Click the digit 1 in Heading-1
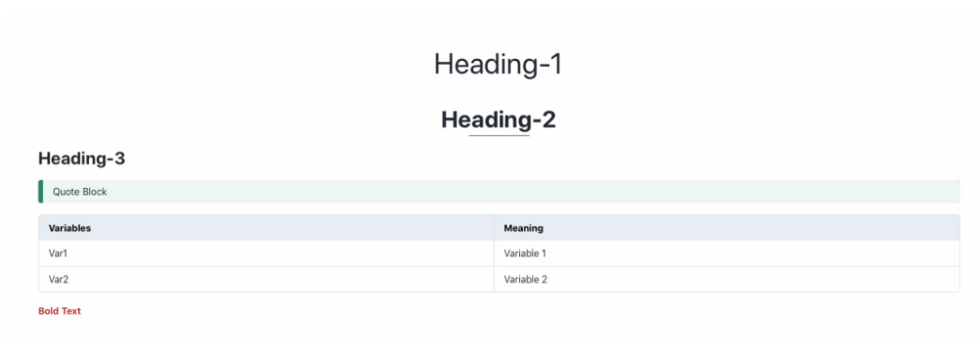980x342 pixels. pyautogui.click(x=555, y=65)
